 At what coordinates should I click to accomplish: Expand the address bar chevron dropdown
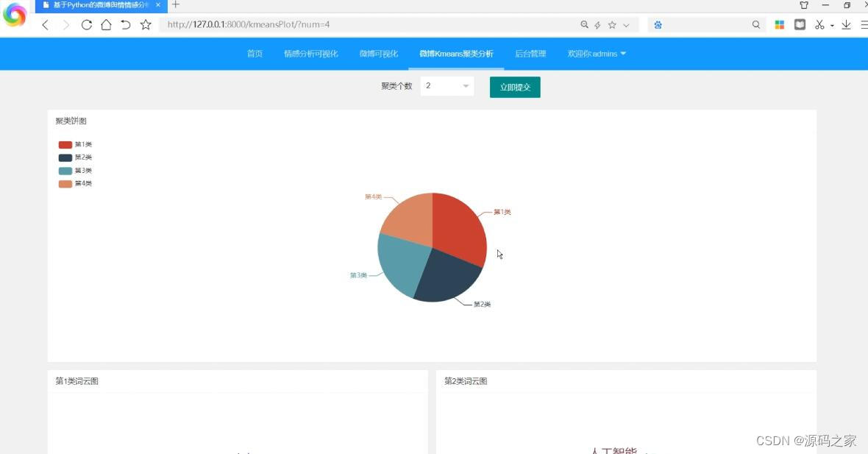[626, 25]
